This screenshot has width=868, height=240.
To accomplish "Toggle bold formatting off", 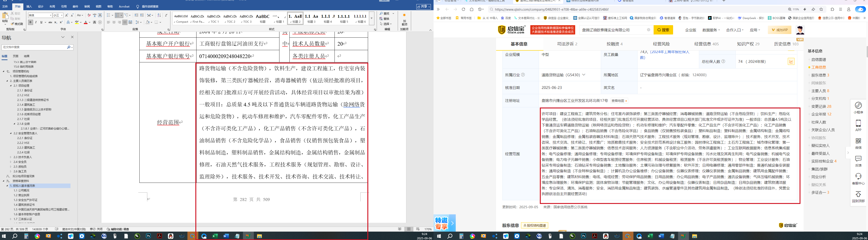I will click(x=30, y=22).
